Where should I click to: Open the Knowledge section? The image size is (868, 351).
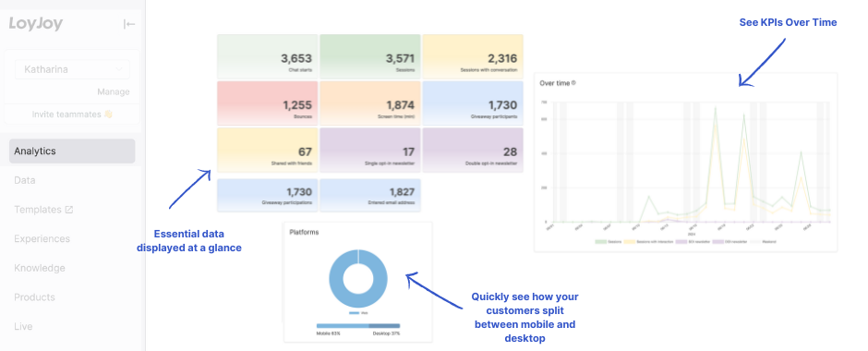click(x=40, y=269)
